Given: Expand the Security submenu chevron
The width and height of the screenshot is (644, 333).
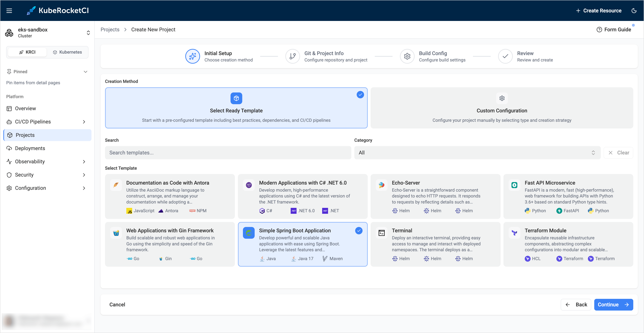Looking at the screenshot, I should (x=84, y=175).
